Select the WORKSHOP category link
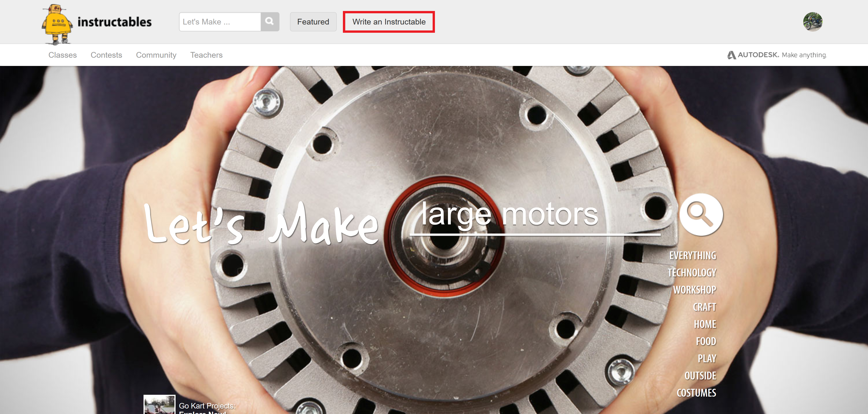The height and width of the screenshot is (414, 868). pyautogui.click(x=694, y=290)
